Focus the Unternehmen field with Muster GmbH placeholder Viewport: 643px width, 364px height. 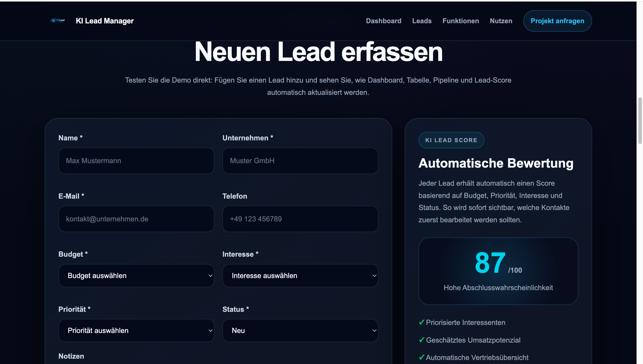[300, 161]
